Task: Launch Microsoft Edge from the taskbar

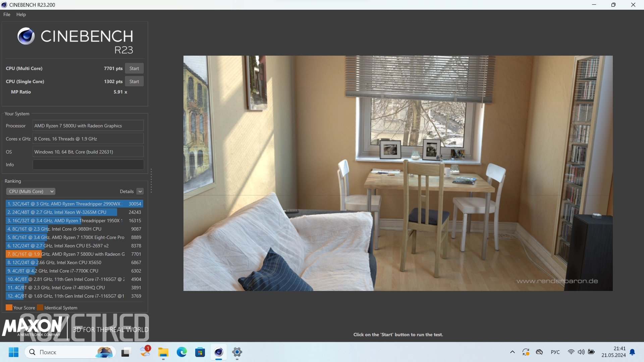Action: pos(182,352)
